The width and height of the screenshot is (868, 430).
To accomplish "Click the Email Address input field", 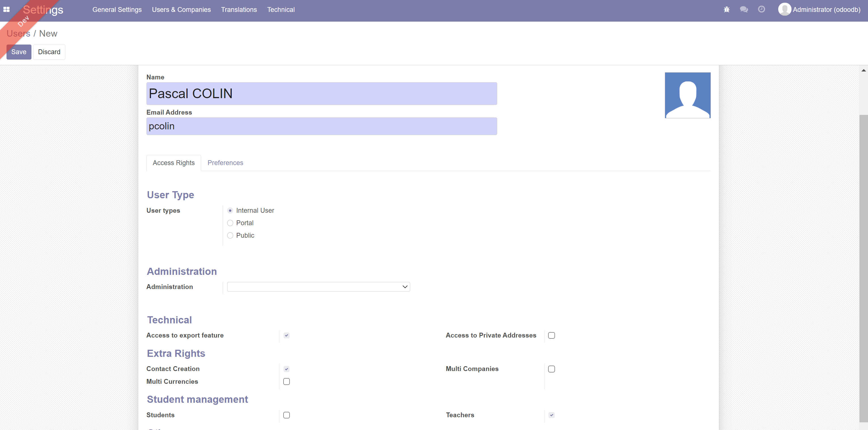I will point(322,126).
